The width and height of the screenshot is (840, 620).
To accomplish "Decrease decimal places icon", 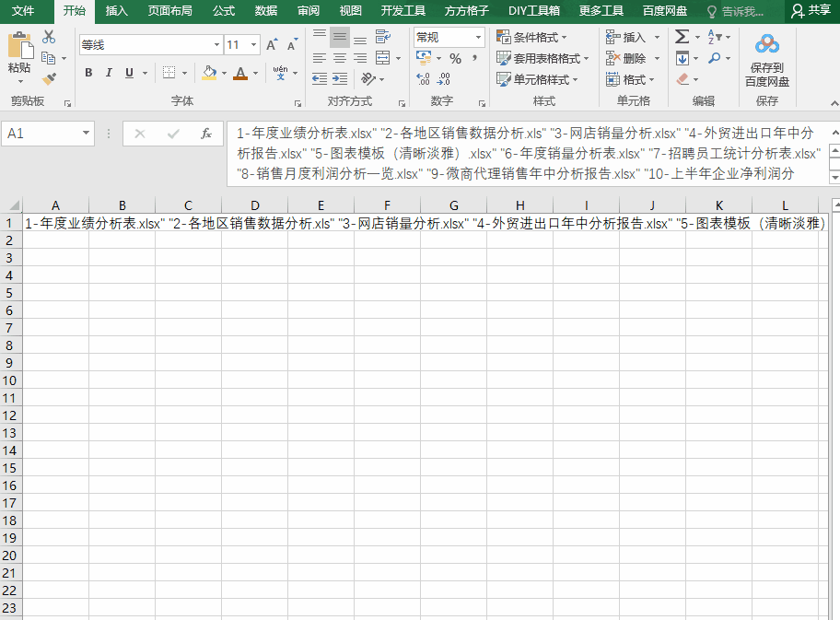I will pos(444,79).
